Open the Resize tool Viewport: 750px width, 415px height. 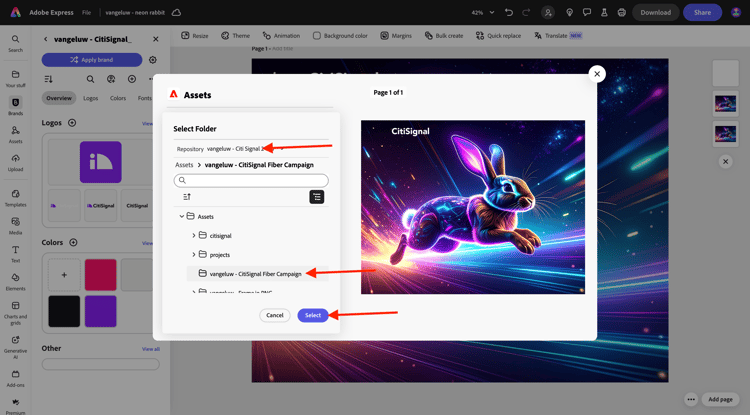[195, 35]
